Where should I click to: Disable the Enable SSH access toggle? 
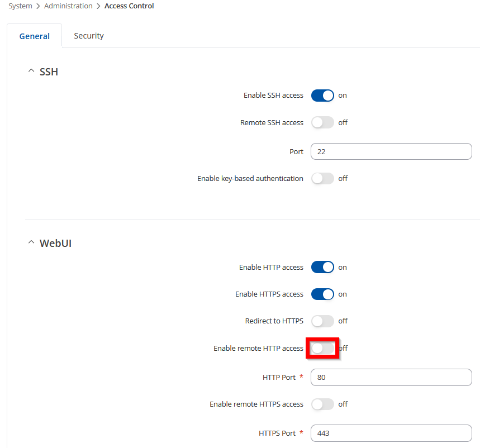click(322, 96)
